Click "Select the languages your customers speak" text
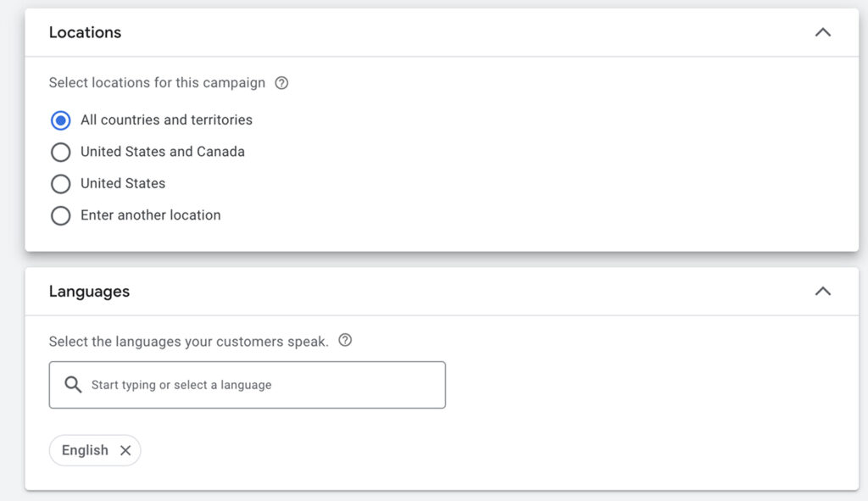The height and width of the screenshot is (501, 868). pyautogui.click(x=188, y=342)
